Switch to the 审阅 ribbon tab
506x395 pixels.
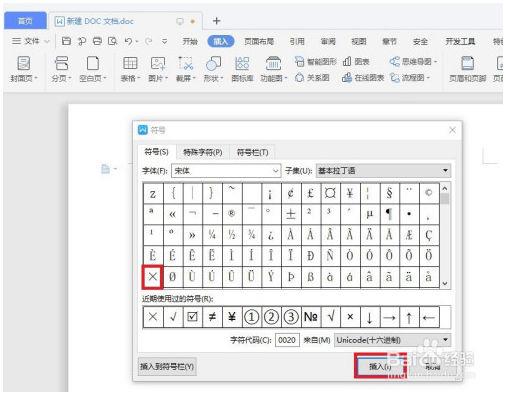pos(328,41)
